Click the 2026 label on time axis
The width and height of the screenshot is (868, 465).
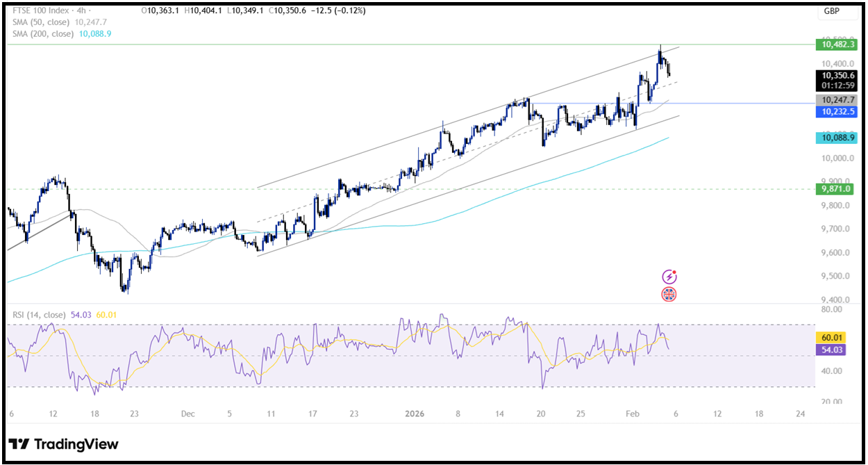[x=415, y=414]
